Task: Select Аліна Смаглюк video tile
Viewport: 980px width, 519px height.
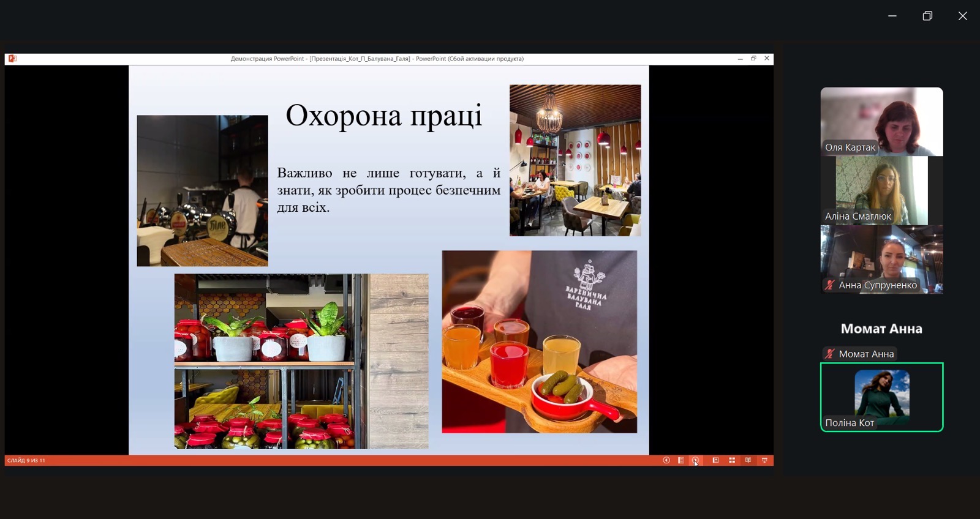Action: click(881, 190)
